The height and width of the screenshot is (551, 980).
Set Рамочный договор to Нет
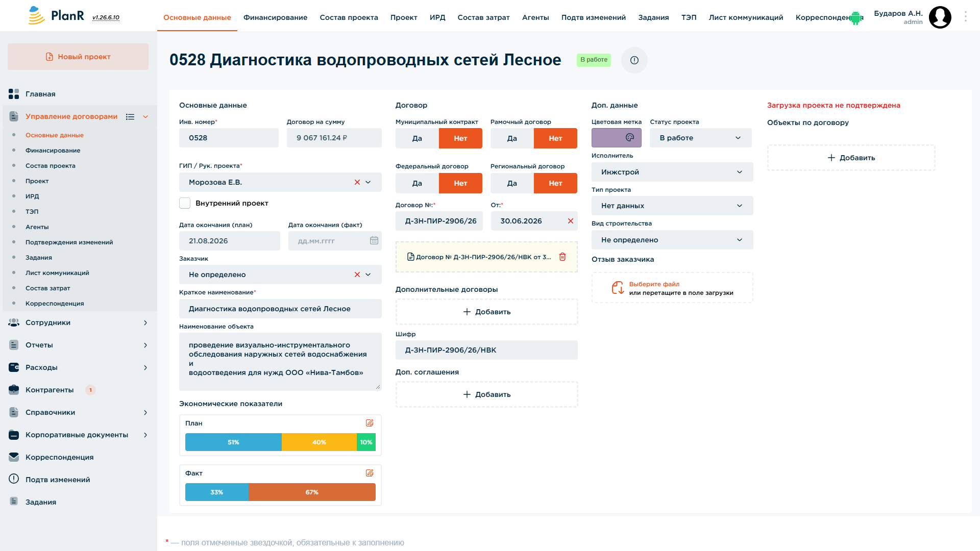coord(555,138)
